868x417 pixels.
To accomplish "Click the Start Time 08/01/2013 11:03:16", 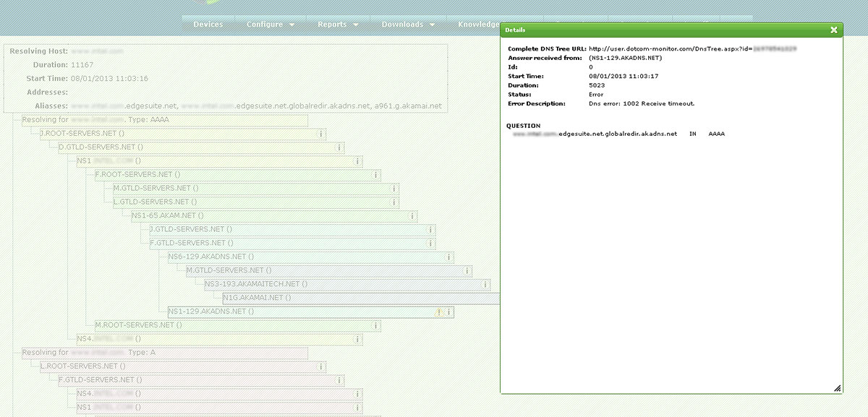I will pyautogui.click(x=109, y=79).
